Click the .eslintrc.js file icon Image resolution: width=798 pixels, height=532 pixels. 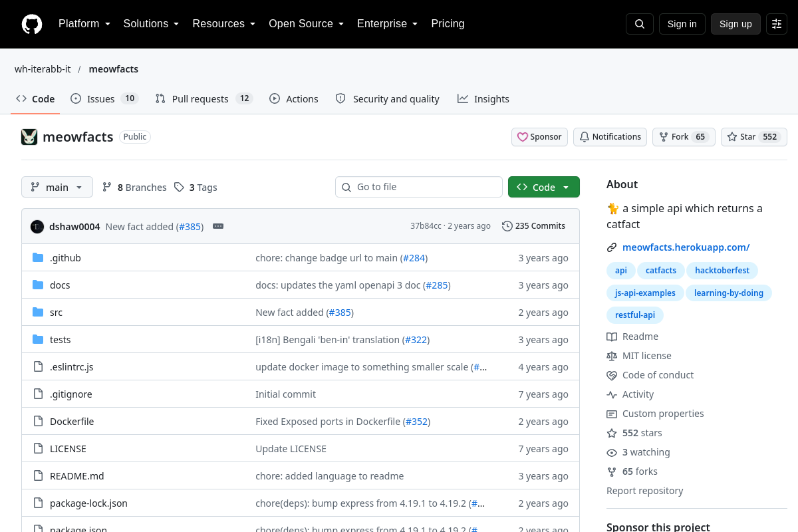pos(38,367)
